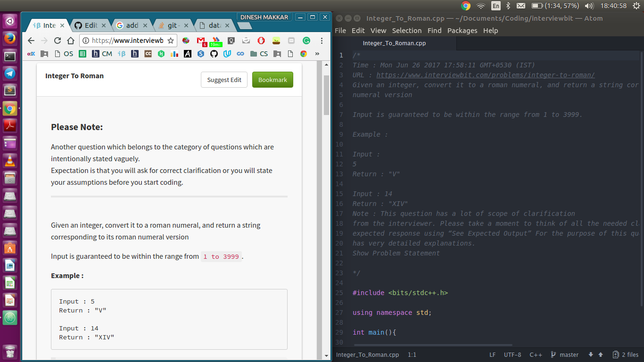Launch Firefox from the Ubuntu dock

tap(10, 39)
